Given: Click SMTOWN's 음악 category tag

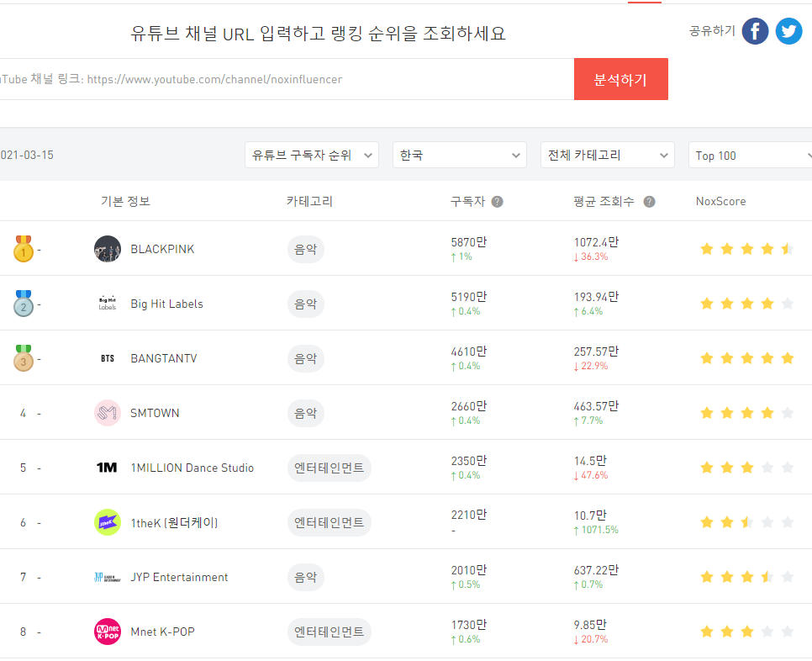Looking at the screenshot, I should 305,413.
